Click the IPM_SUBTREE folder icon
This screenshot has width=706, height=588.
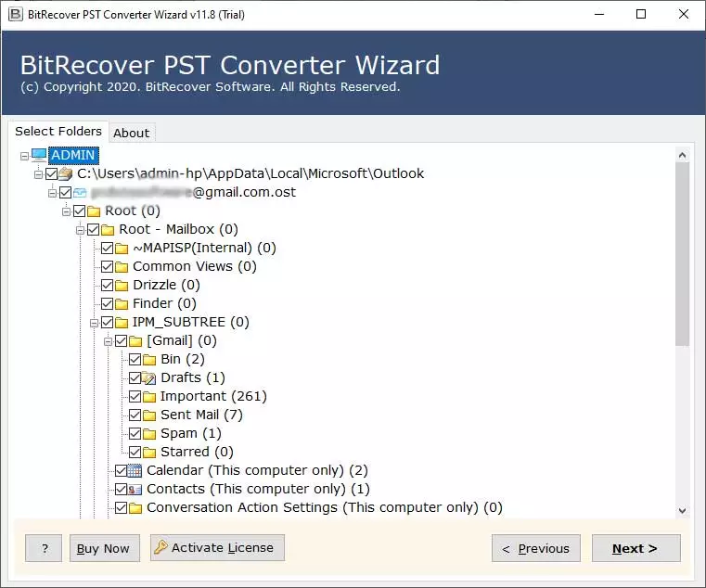click(122, 323)
